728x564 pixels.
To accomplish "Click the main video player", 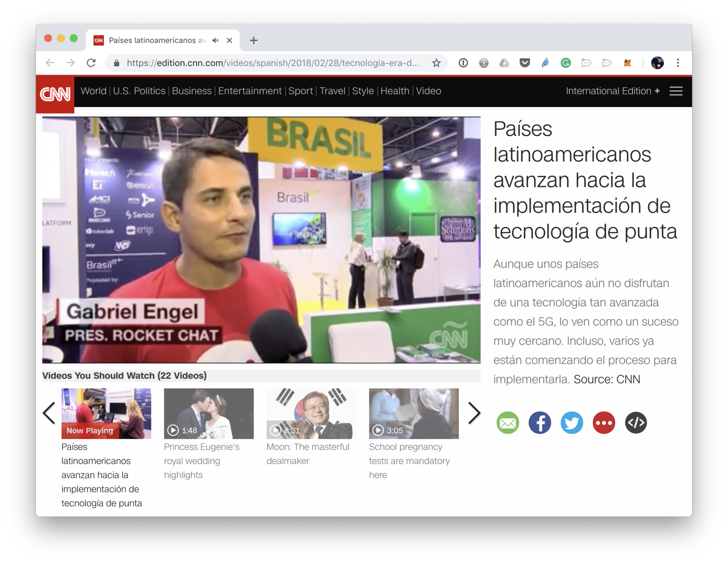I will [261, 240].
